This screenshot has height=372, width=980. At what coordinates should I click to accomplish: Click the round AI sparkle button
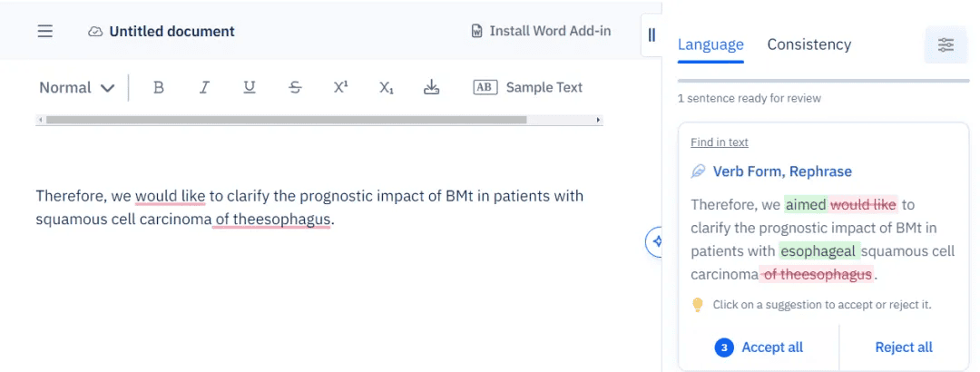point(656,241)
